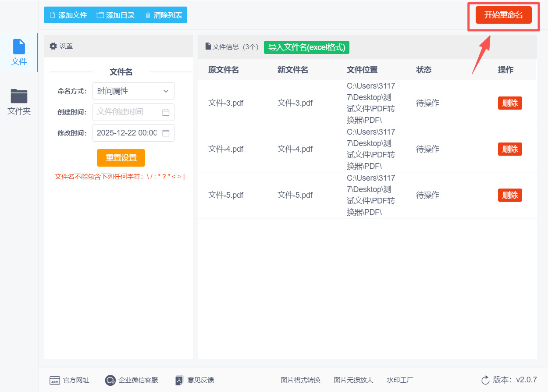Screen dimensions: 548x392
Task: Select the original name 文件-3.pdf cell
Action: tap(226, 103)
